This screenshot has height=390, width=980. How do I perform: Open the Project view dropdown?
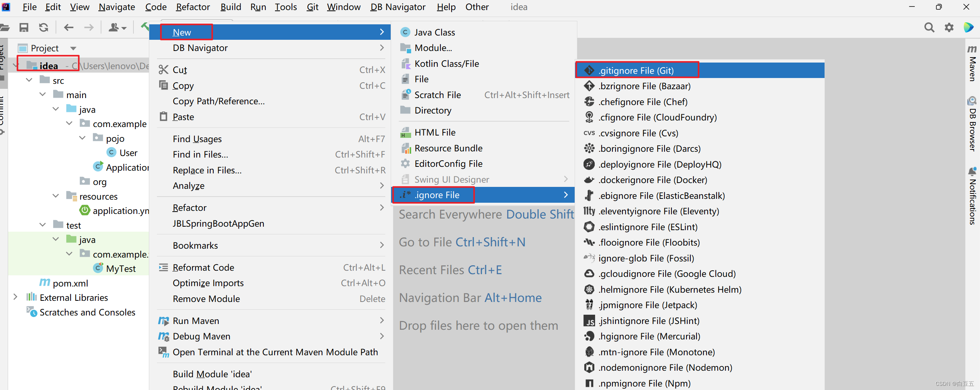(73, 48)
